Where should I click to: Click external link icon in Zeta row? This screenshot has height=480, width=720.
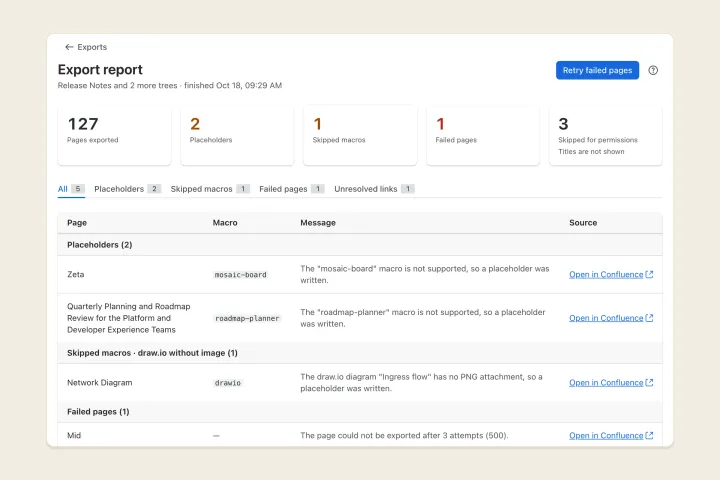coord(649,274)
